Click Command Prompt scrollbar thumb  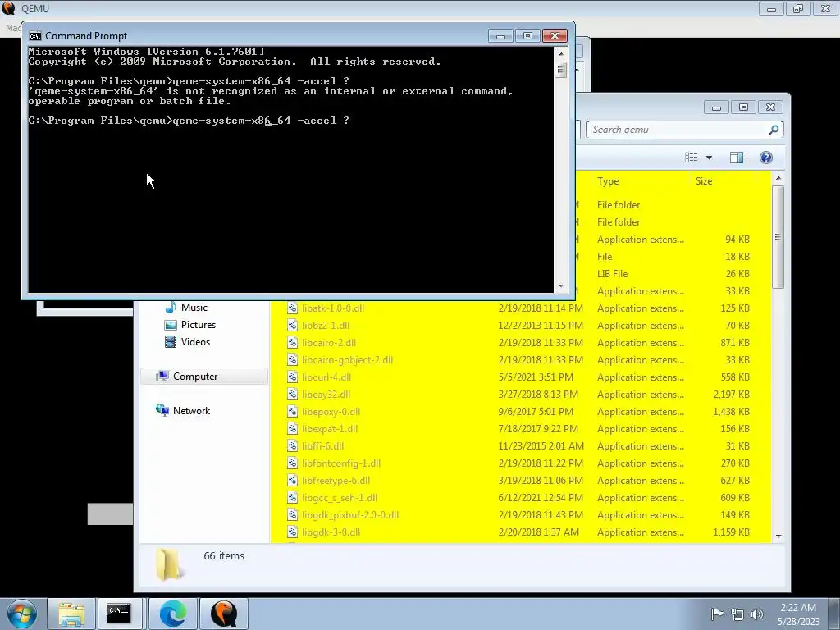tap(561, 70)
